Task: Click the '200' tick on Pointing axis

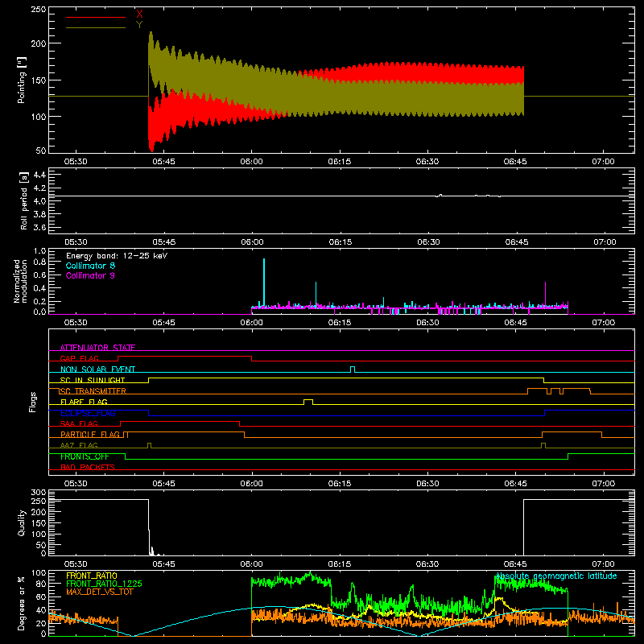Action: pyautogui.click(x=39, y=43)
